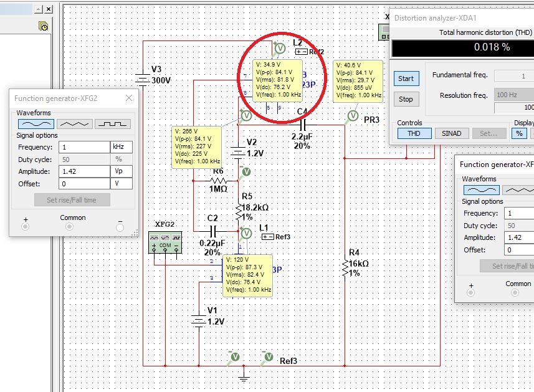Select the V3 300V battery component
534x392 pixels.
(x=142, y=80)
